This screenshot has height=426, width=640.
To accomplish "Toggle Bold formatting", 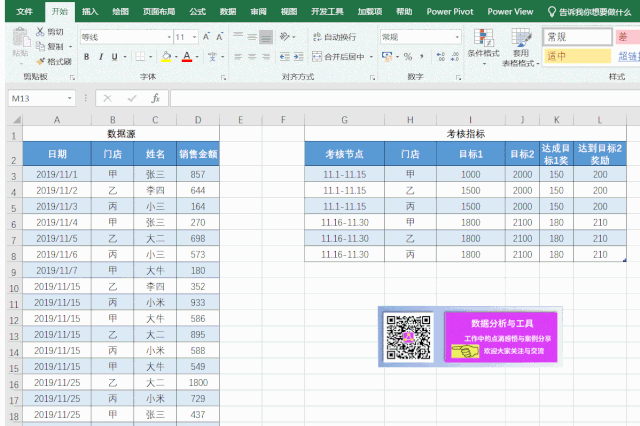I will coord(87,57).
